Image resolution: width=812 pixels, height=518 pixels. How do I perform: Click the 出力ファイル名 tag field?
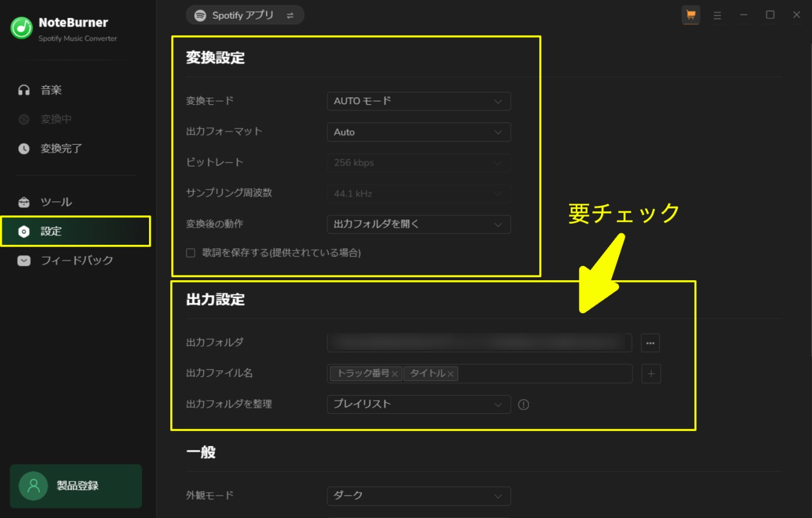479,373
